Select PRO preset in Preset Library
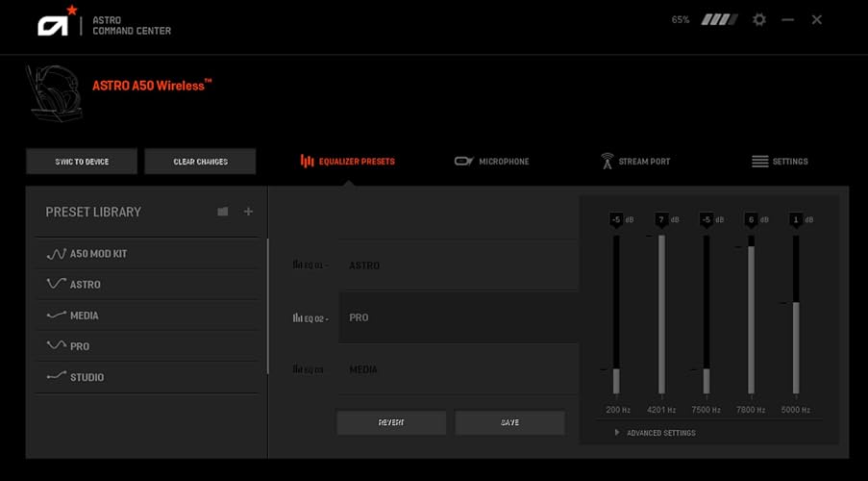This screenshot has height=481, width=868. (x=147, y=345)
